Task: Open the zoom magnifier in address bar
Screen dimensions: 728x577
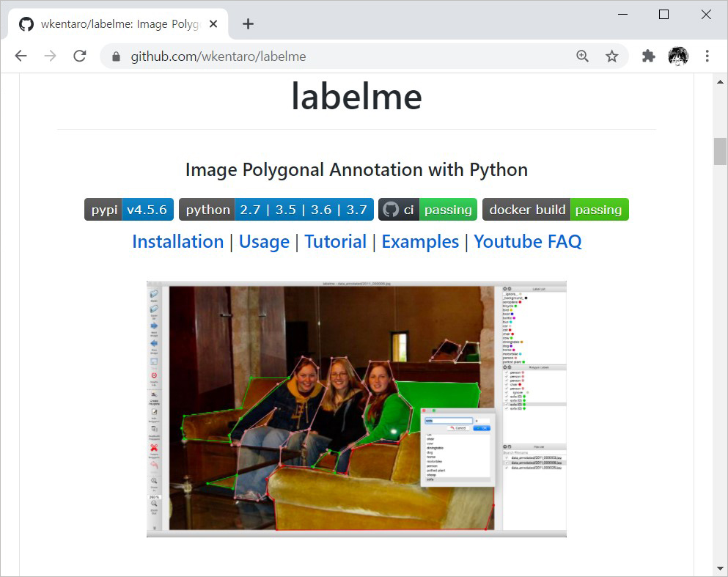Action: pos(582,56)
